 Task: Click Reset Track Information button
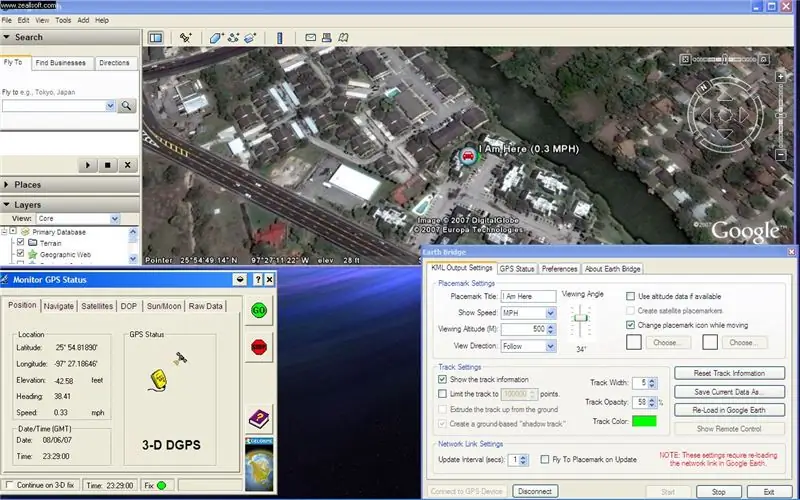729,373
